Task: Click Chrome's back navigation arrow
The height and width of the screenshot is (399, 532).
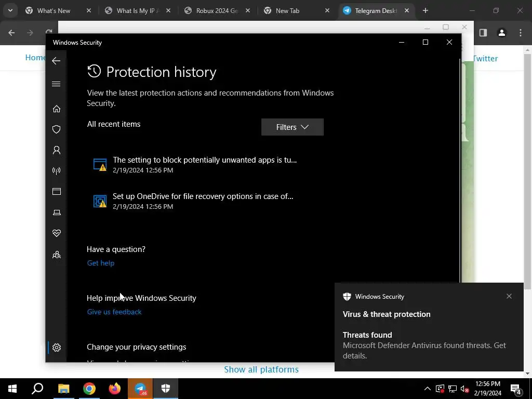Action: coord(11,33)
